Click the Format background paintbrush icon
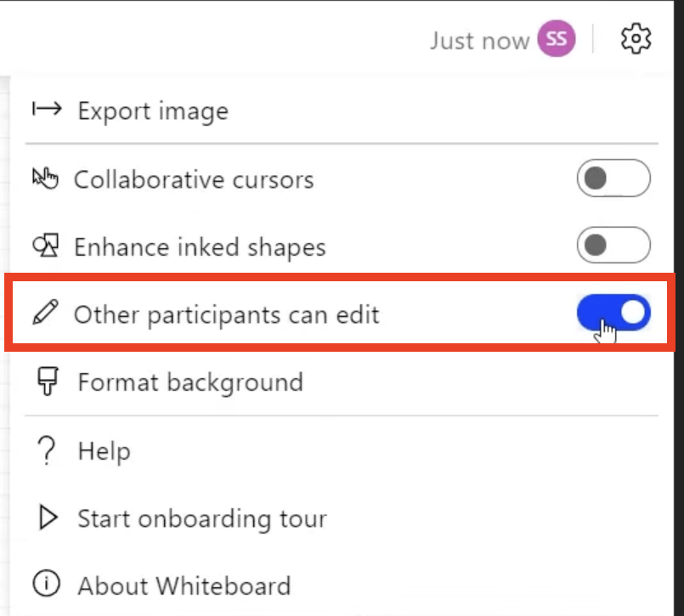 tap(47, 381)
